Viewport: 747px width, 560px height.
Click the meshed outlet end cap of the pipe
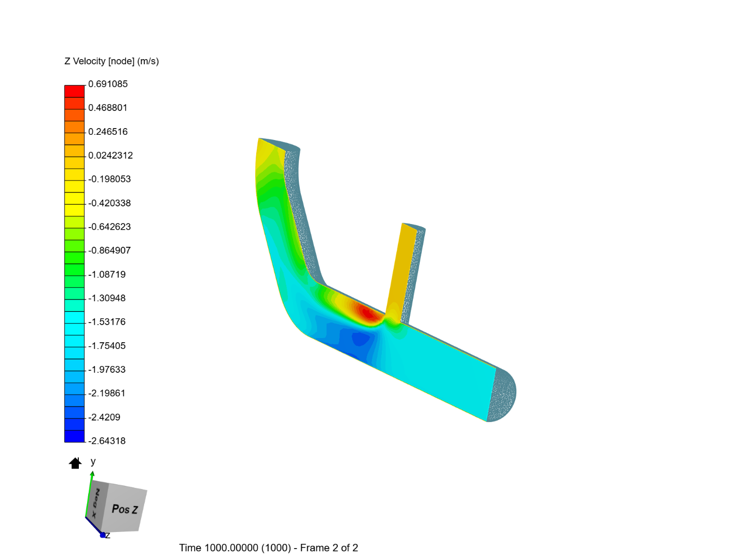click(502, 395)
